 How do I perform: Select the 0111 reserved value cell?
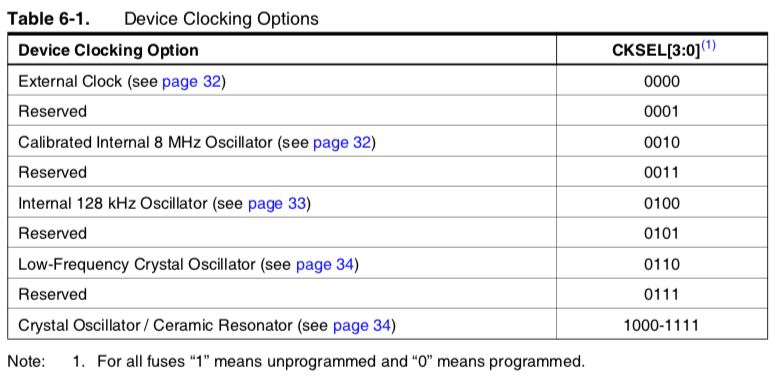[x=661, y=294]
